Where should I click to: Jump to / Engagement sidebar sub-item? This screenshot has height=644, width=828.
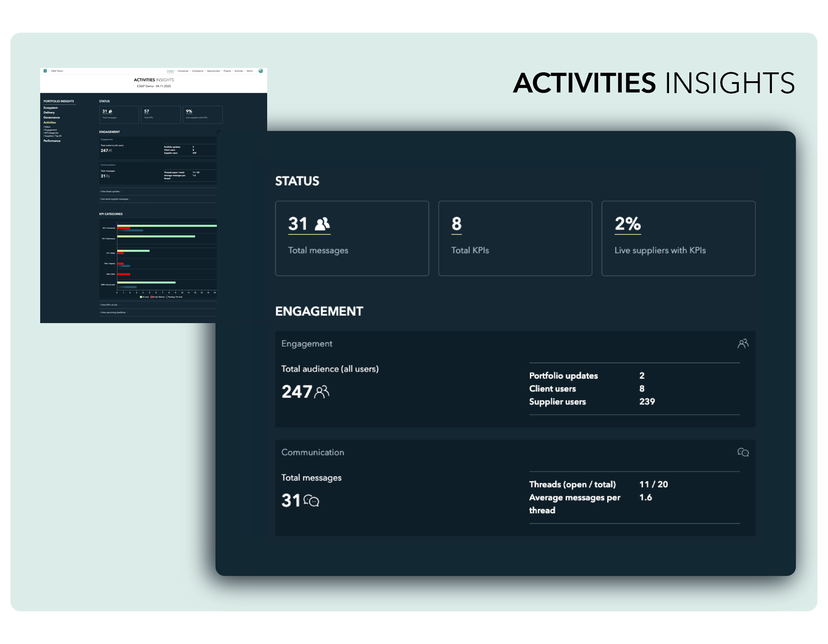50,130
